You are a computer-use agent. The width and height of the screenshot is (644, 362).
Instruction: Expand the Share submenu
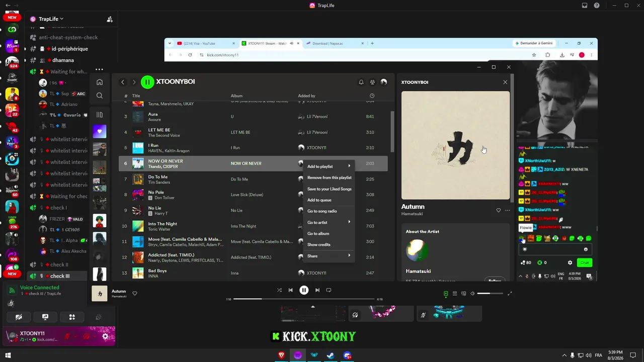coord(329,256)
